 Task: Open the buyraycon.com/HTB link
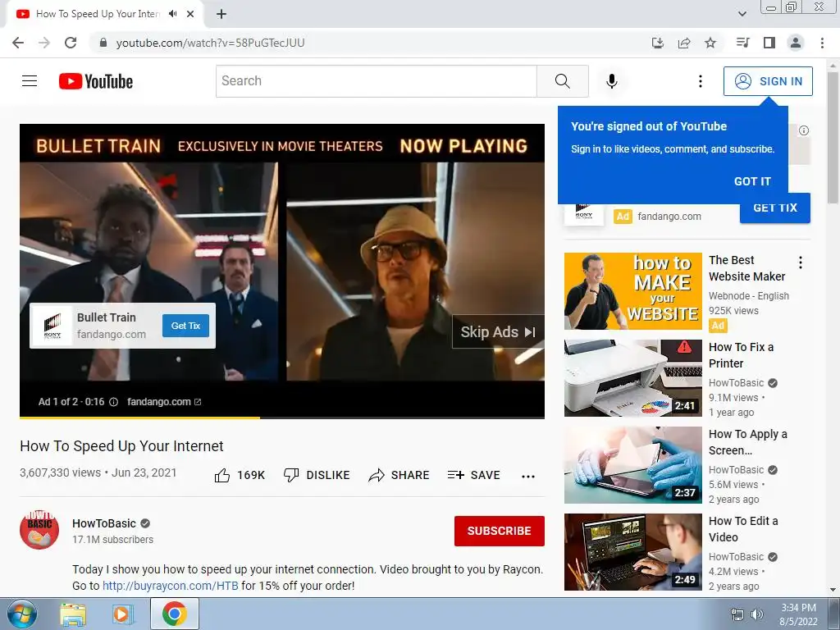tap(171, 586)
